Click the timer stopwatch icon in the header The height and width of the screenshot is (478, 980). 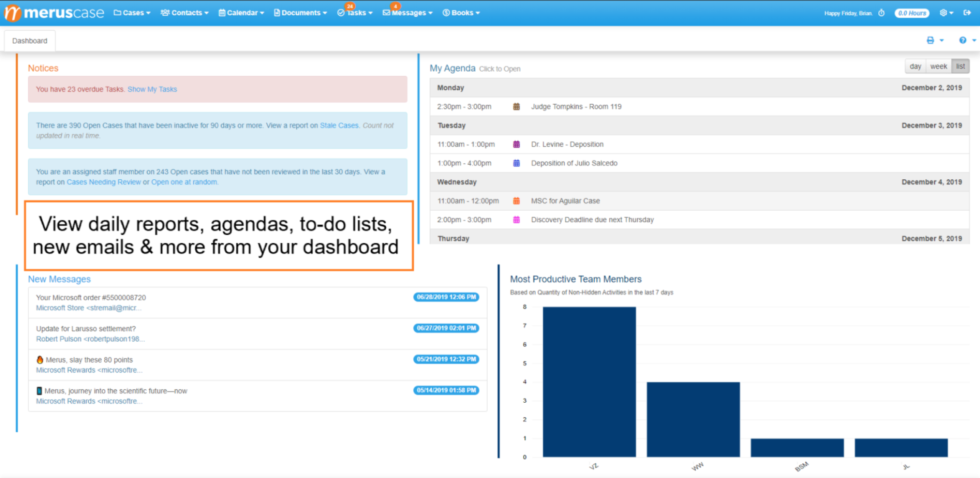[881, 12]
